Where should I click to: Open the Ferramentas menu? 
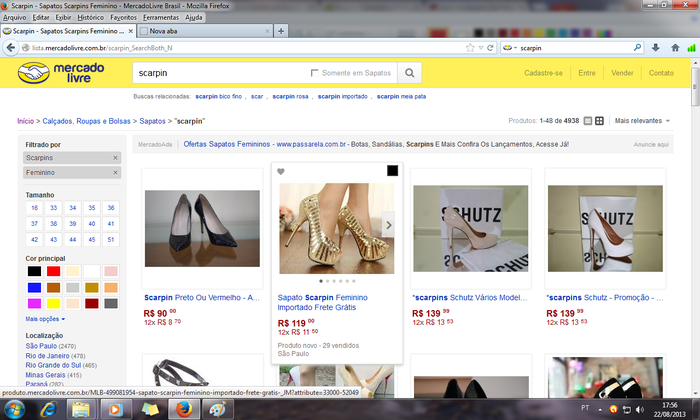[x=161, y=17]
